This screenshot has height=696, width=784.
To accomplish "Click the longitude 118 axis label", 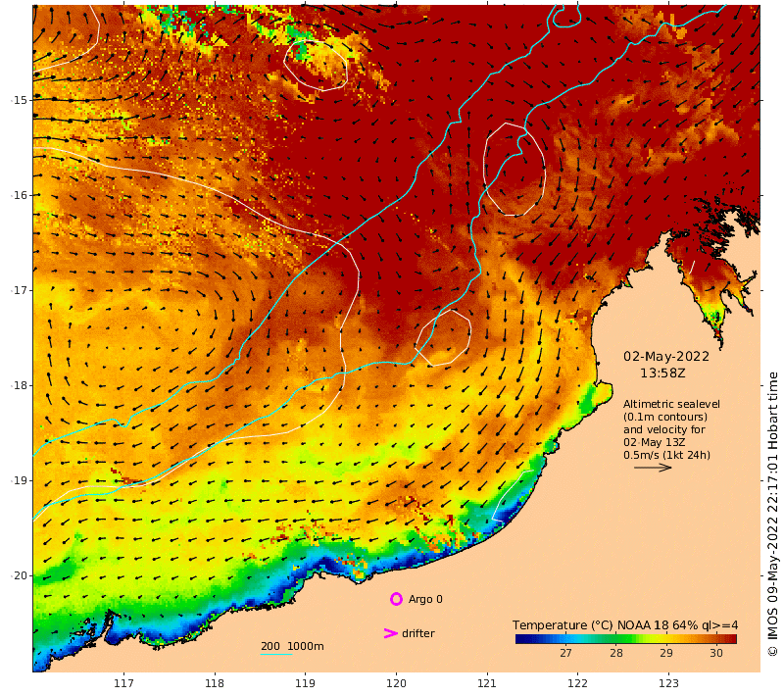I will pyautogui.click(x=215, y=683).
